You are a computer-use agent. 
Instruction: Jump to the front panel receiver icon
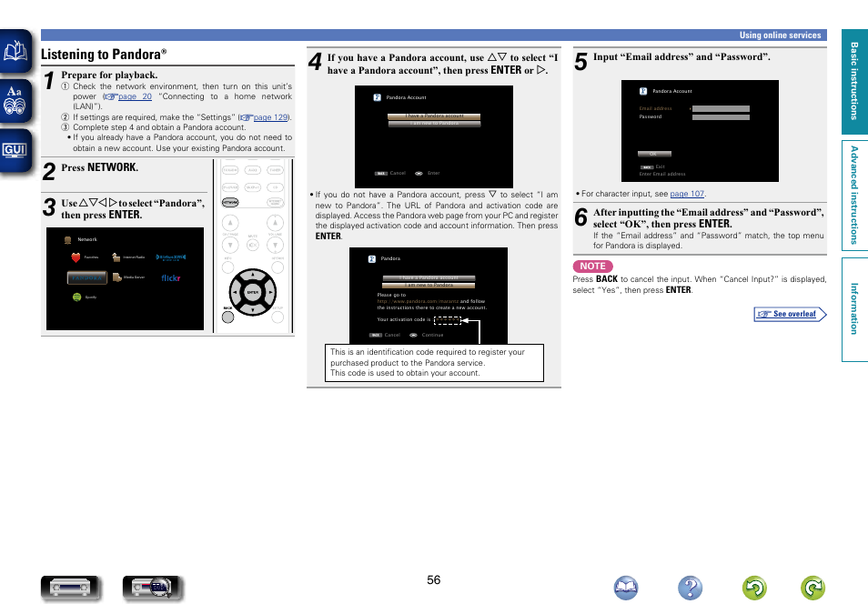(x=70, y=588)
